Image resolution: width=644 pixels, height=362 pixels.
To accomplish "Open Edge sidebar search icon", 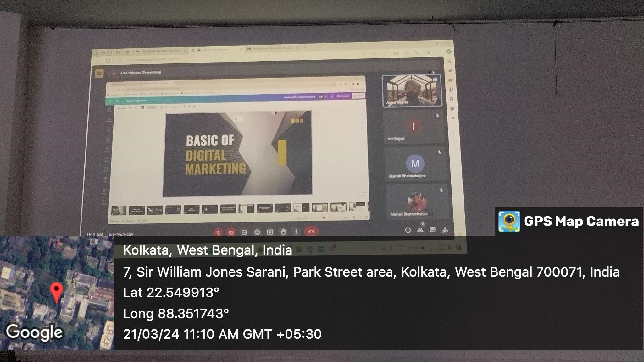I will click(x=449, y=61).
